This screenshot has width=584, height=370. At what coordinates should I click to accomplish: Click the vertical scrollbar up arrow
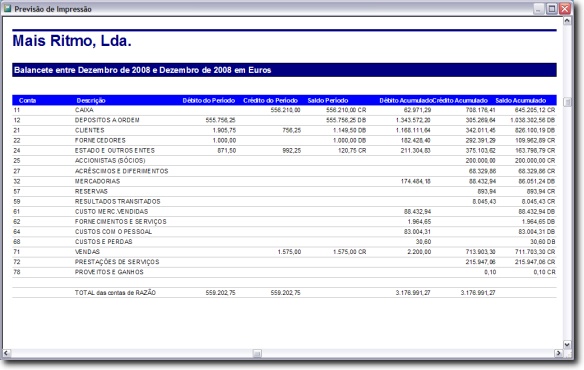coord(567,21)
